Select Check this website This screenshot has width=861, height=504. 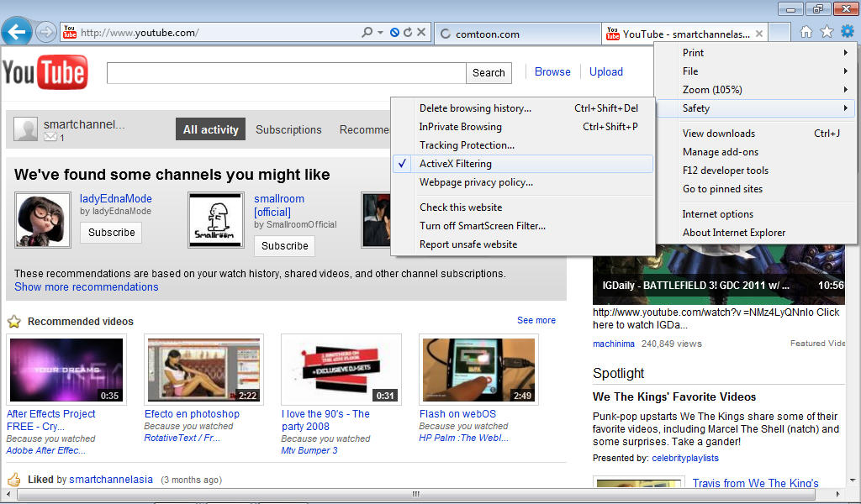click(x=523, y=207)
